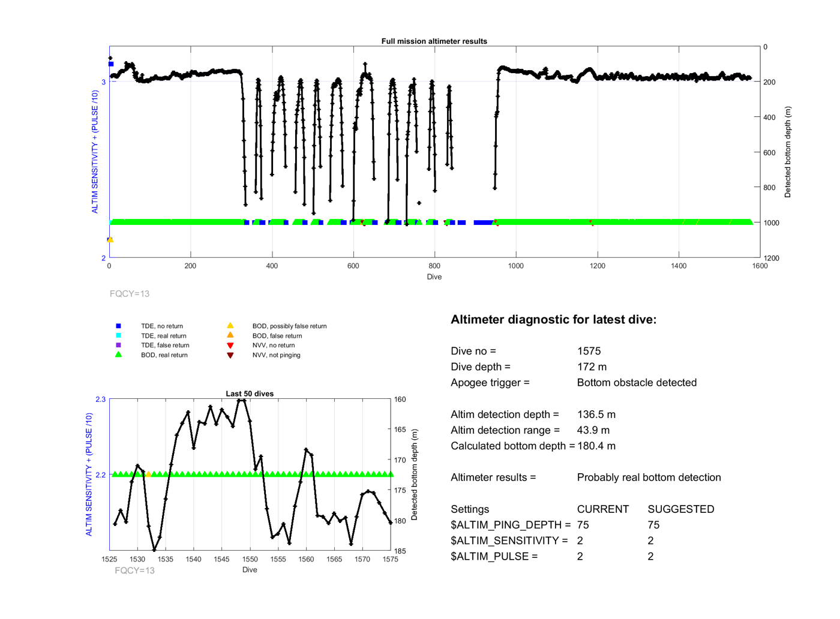
Task: Click the '1550' x-axis tick of Last 50 dives plot
Action: click(x=250, y=559)
